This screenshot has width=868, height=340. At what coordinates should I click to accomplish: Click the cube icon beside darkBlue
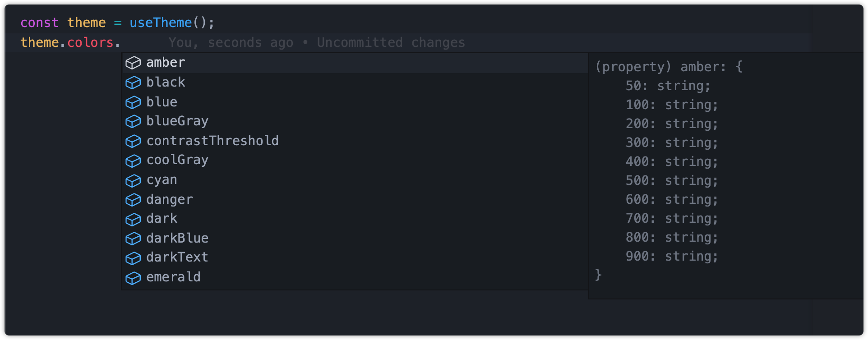(134, 239)
